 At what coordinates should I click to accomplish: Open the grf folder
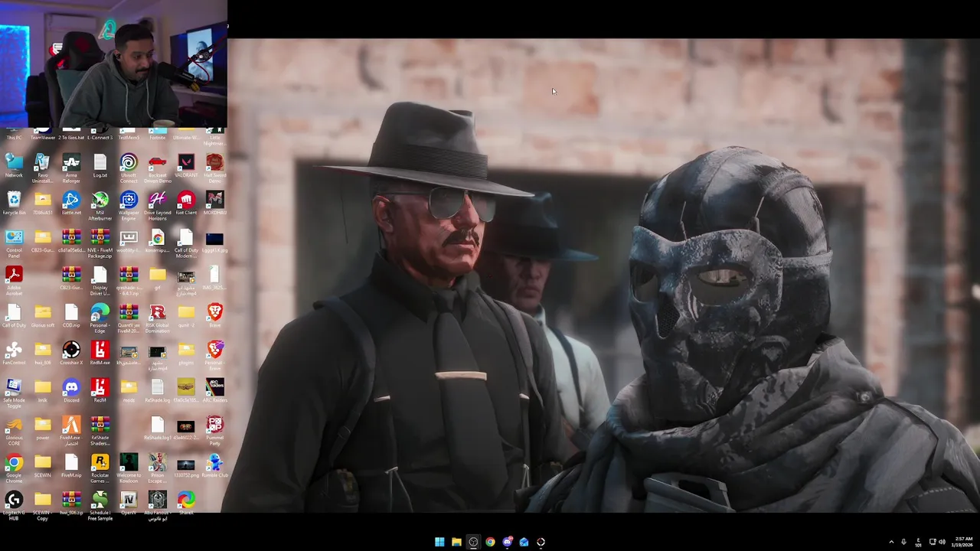(157, 279)
